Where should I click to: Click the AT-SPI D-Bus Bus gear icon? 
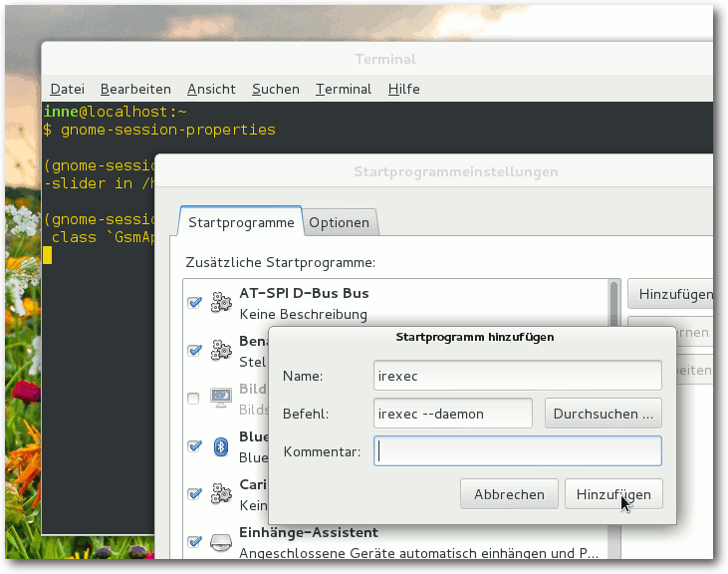[x=221, y=302]
